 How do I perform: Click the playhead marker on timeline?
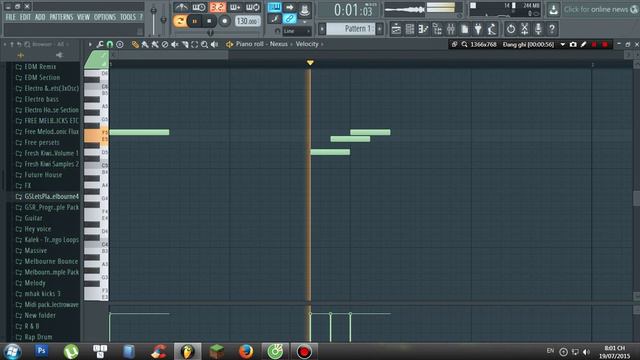click(x=310, y=63)
